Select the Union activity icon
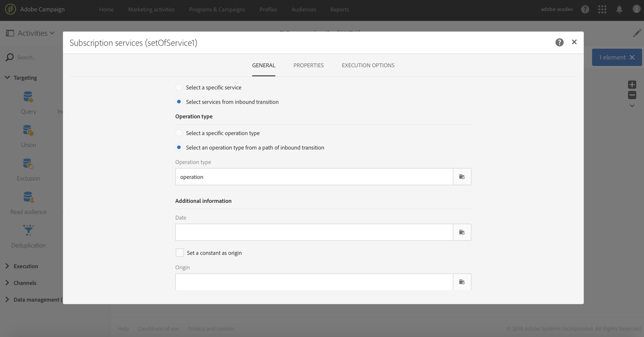This screenshot has height=337, width=644. (28, 131)
